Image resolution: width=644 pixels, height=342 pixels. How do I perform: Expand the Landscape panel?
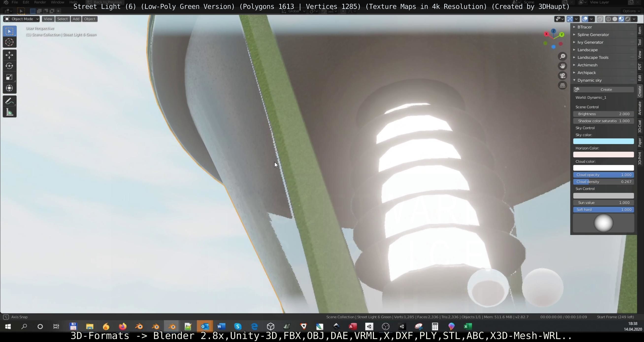coord(604,50)
